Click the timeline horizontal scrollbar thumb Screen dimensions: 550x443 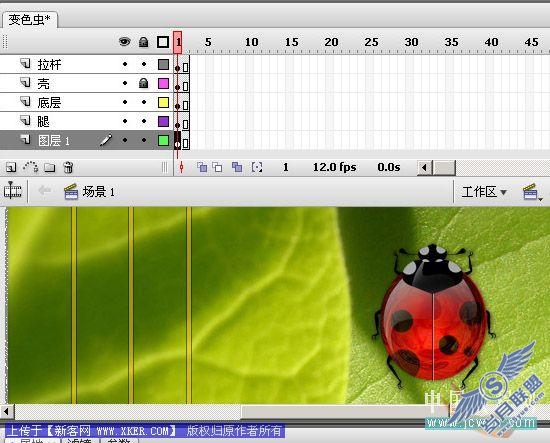click(444, 168)
